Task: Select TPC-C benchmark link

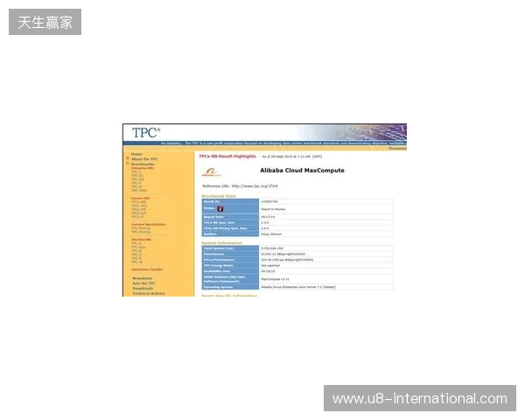Action: (x=136, y=171)
